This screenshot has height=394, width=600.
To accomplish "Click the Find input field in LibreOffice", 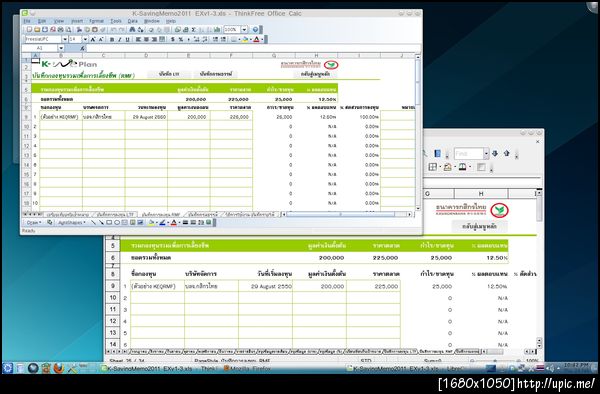I will 469,153.
